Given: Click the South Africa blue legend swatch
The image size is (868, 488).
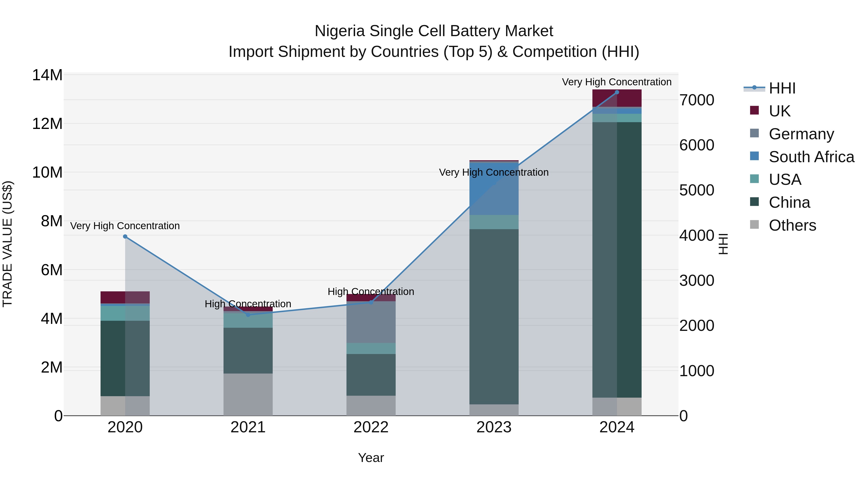Looking at the screenshot, I should [754, 156].
